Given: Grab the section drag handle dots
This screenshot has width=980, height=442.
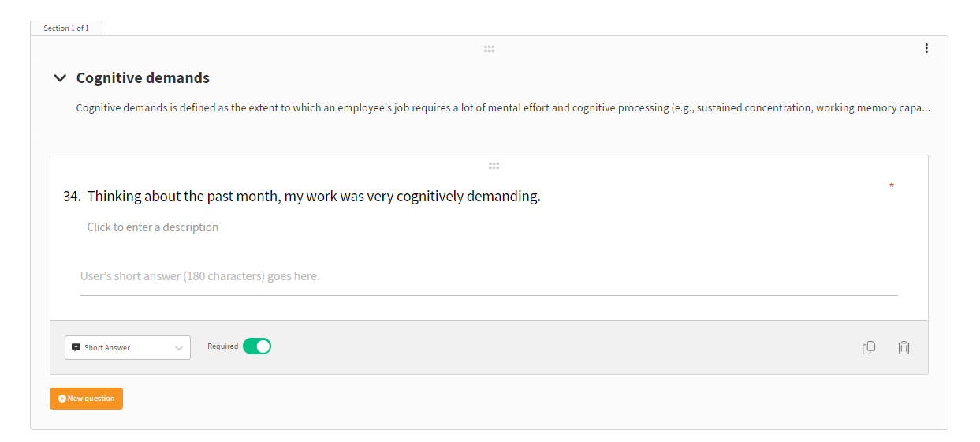Looking at the screenshot, I should pyautogui.click(x=489, y=49).
